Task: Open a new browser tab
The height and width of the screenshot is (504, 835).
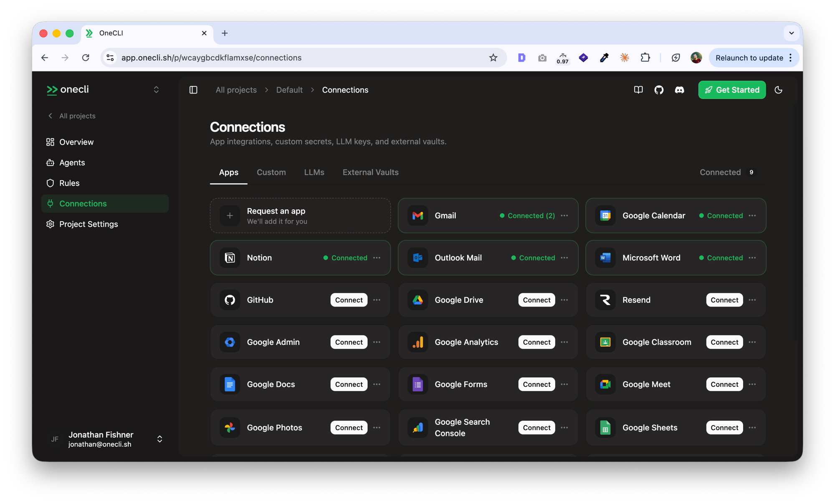Action: tap(225, 33)
